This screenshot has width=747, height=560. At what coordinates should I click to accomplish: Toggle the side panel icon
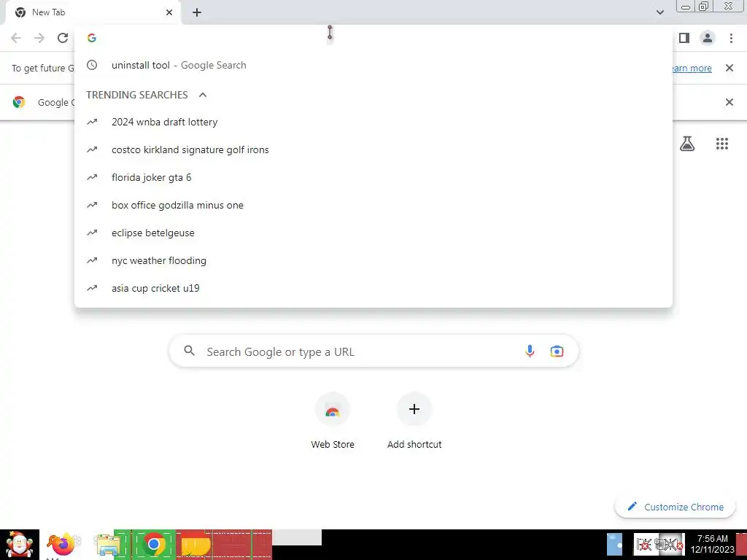click(x=684, y=38)
